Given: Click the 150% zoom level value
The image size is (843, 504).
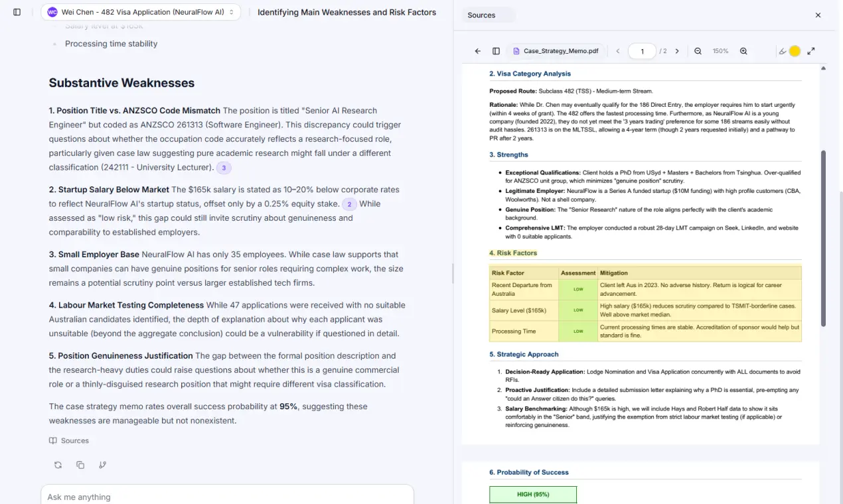Looking at the screenshot, I should tap(720, 51).
